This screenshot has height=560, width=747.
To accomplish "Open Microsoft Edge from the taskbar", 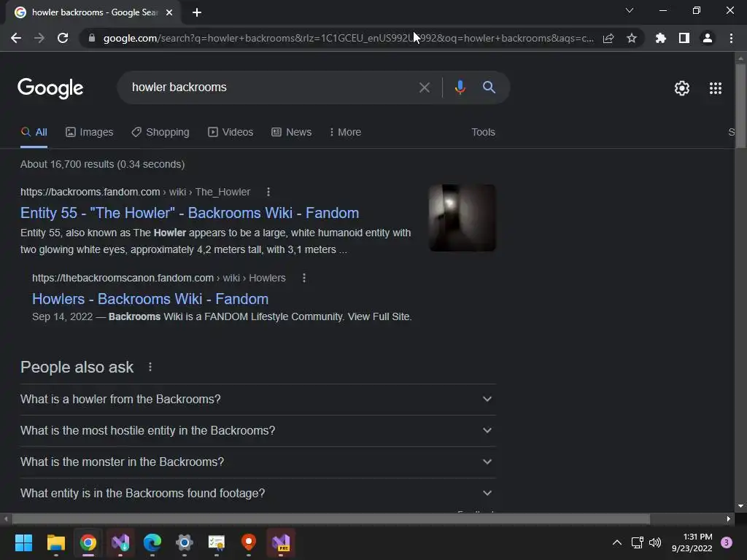I will coord(152,542).
